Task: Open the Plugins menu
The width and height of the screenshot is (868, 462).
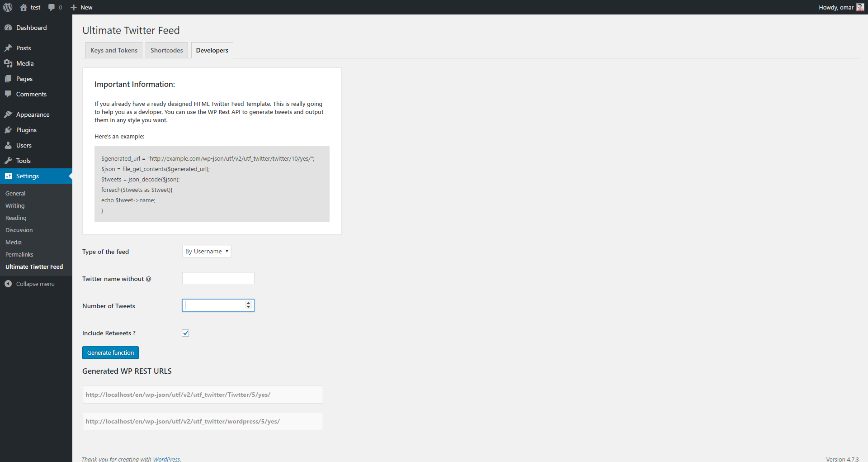Action: (x=36, y=130)
